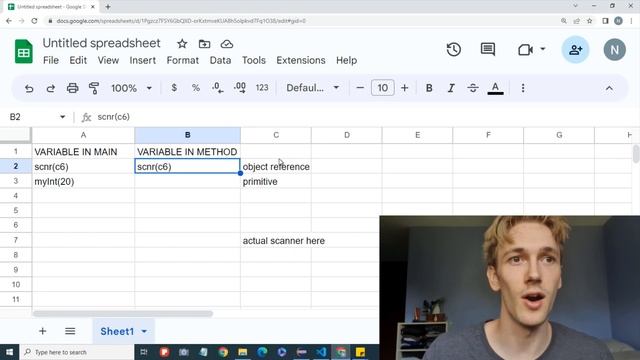Click cell containing primitive

(276, 182)
